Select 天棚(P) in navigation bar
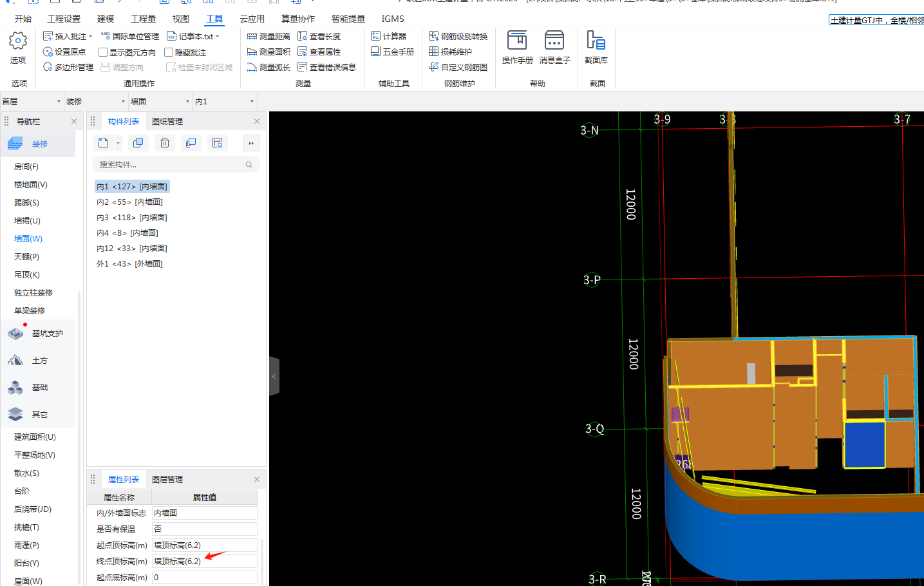The height and width of the screenshot is (586, 924). coord(26,256)
